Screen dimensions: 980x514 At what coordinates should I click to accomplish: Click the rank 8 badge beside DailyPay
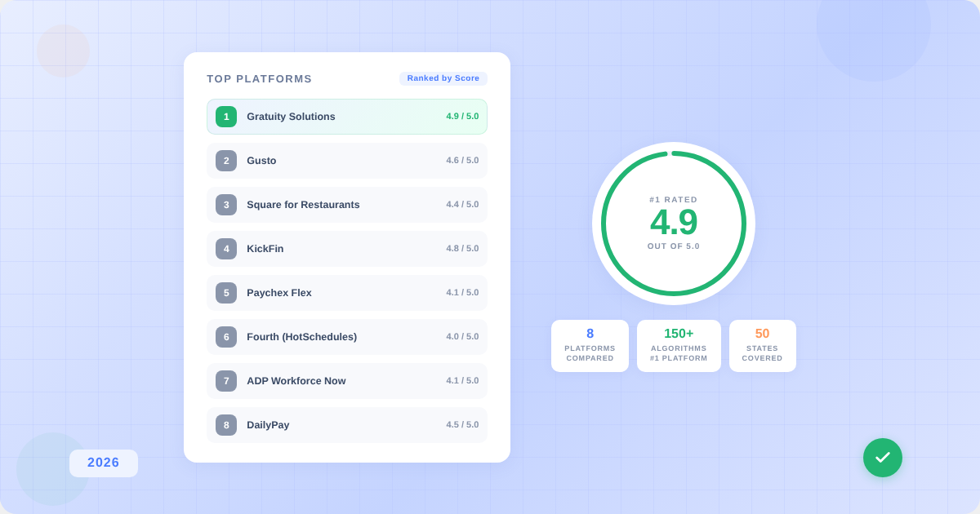pyautogui.click(x=226, y=425)
